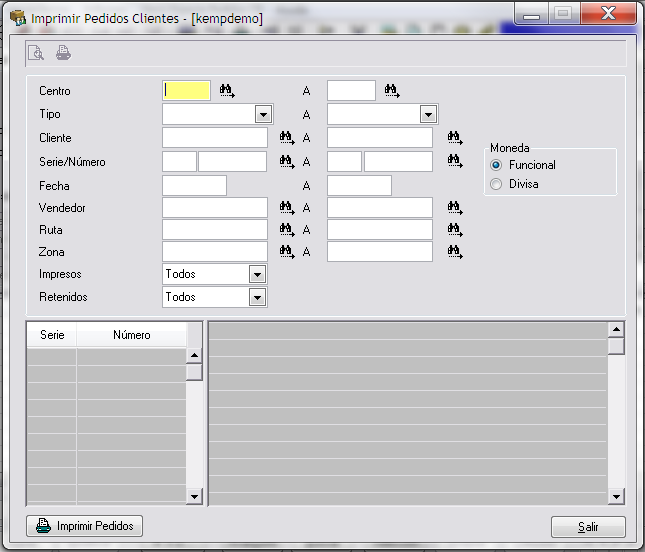
Task: Expand the Tipo end dropdown
Action: pyautogui.click(x=428, y=114)
